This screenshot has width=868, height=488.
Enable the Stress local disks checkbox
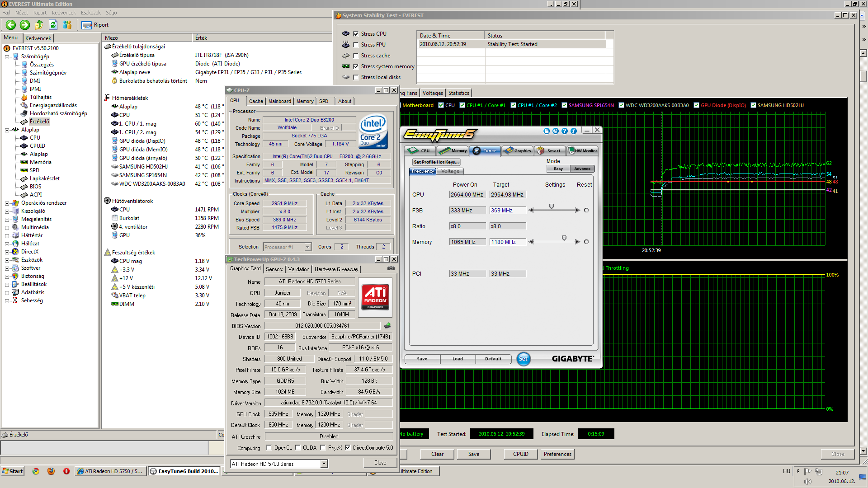tap(356, 77)
